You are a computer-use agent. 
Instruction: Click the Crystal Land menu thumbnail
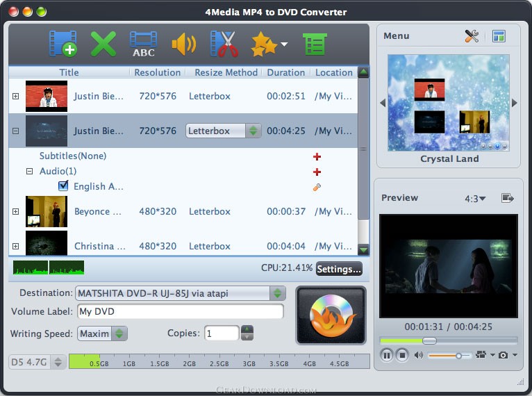[449, 103]
